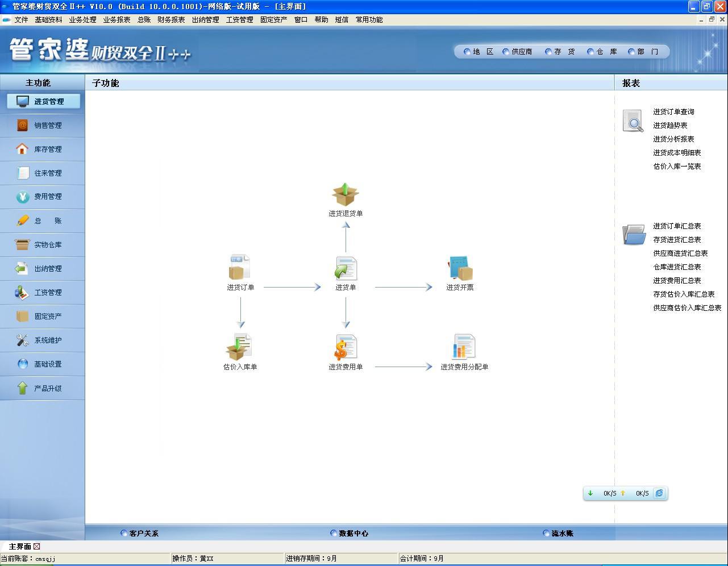Select the 供应商 radio option
This screenshot has width=728, height=566.
[506, 52]
